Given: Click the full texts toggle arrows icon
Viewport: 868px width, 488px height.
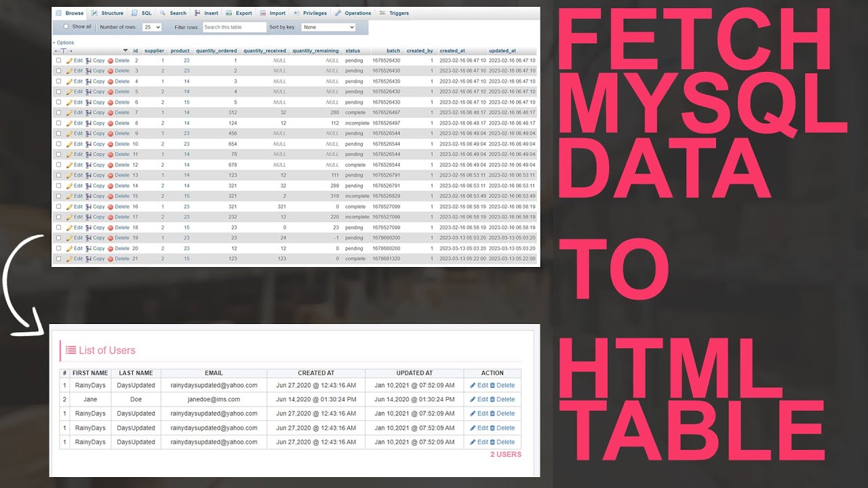Looking at the screenshot, I should [63, 51].
